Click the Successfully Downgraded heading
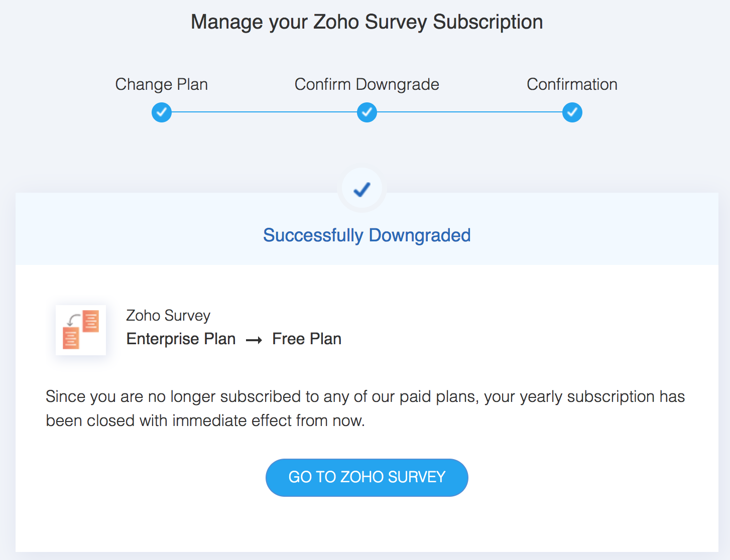This screenshot has height=560, width=730. click(367, 235)
